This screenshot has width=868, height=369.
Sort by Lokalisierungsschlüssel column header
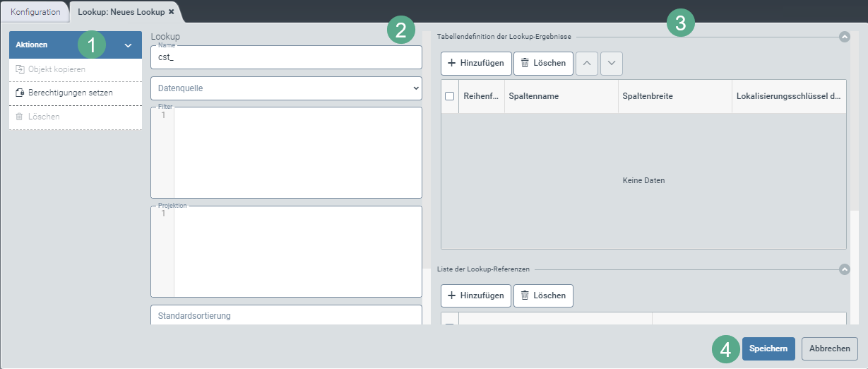click(789, 96)
